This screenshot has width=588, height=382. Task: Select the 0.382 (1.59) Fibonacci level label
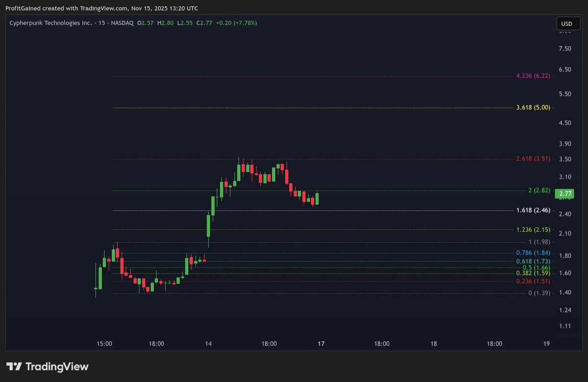pos(533,273)
